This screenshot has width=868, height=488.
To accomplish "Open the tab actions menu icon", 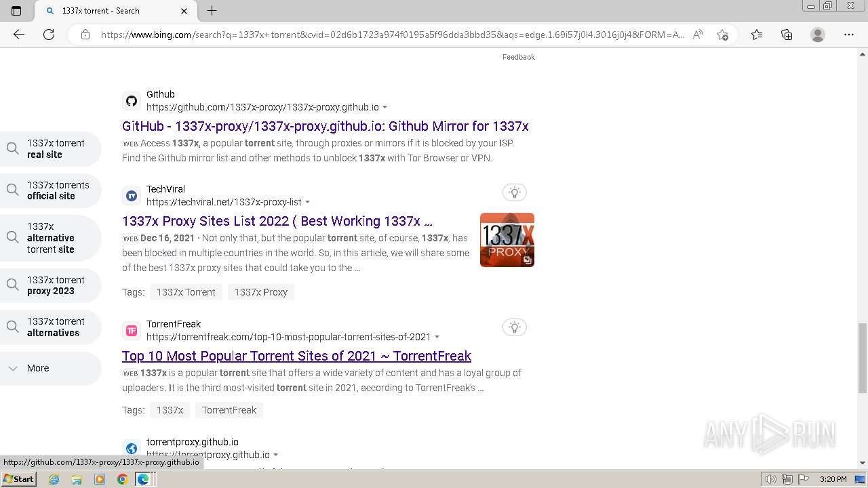I will [x=16, y=11].
